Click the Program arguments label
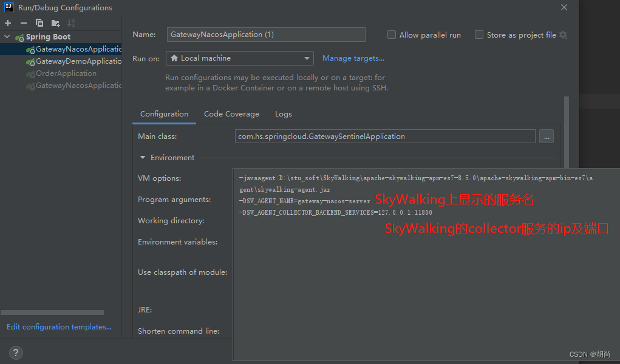620x364 pixels. [x=174, y=200]
